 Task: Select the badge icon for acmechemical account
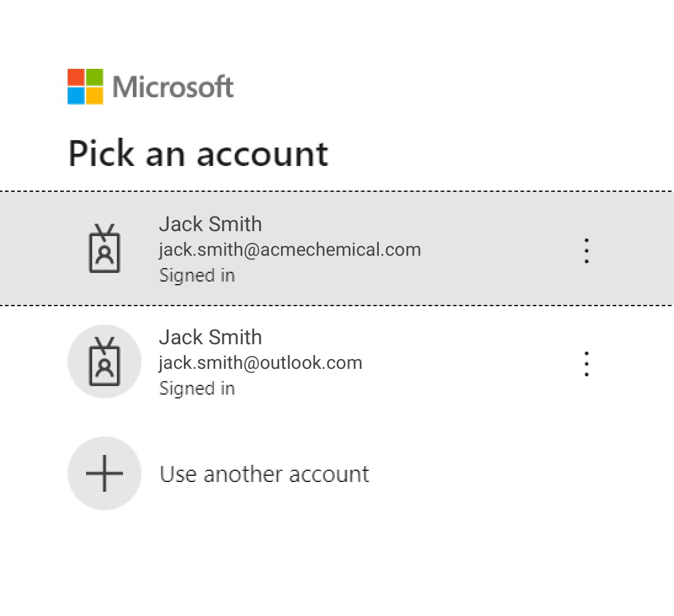[x=105, y=248]
